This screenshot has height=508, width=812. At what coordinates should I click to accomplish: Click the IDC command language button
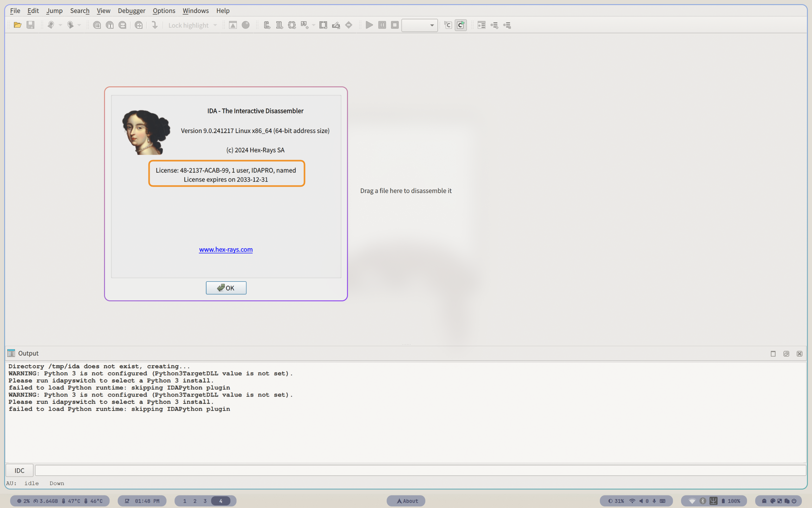[x=19, y=470]
